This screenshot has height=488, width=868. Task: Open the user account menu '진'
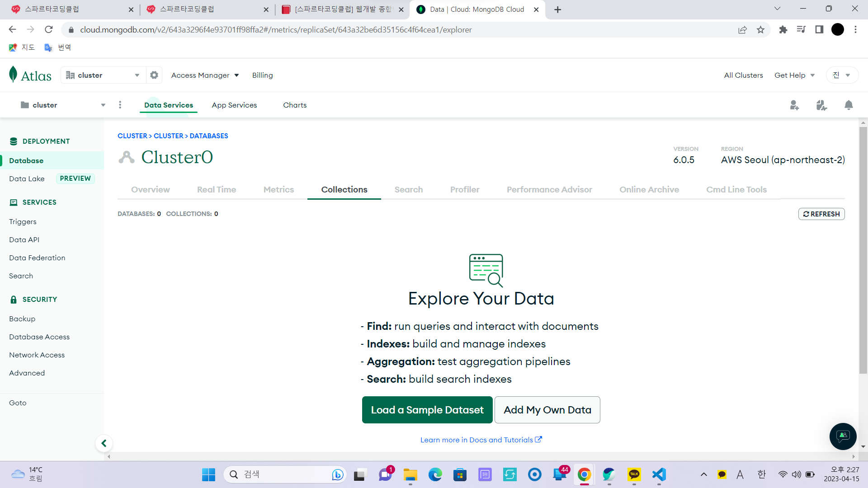[x=842, y=75]
